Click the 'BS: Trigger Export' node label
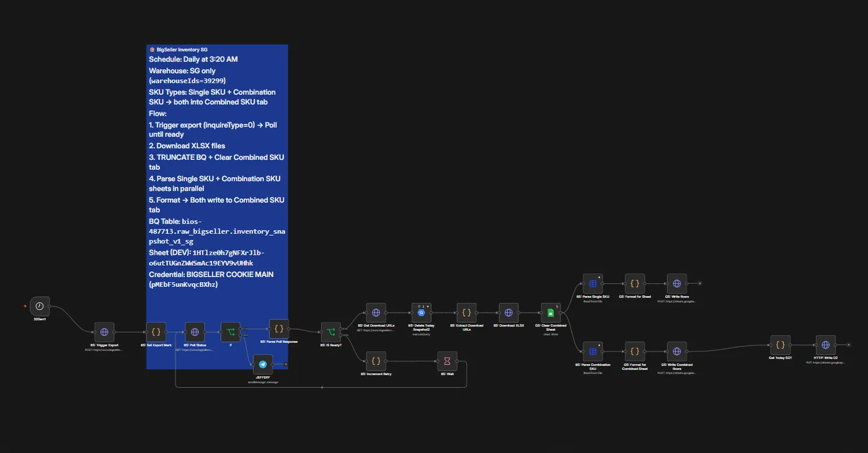 (104, 345)
